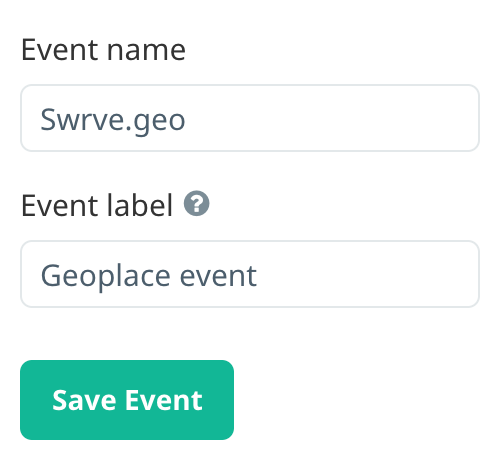The image size is (500, 460).
Task: Click the word Geoplace in label field
Action: (x=105, y=276)
